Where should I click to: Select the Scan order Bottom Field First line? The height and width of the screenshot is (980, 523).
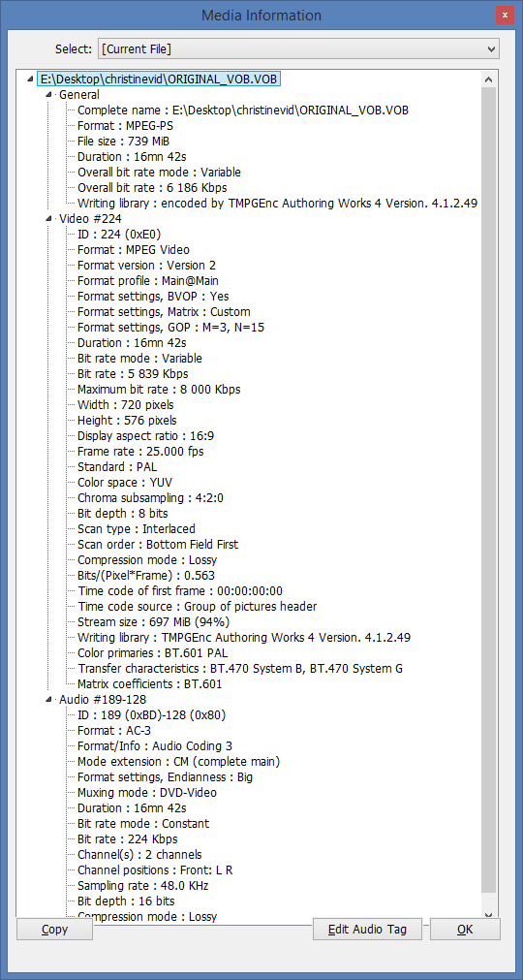pos(158,545)
